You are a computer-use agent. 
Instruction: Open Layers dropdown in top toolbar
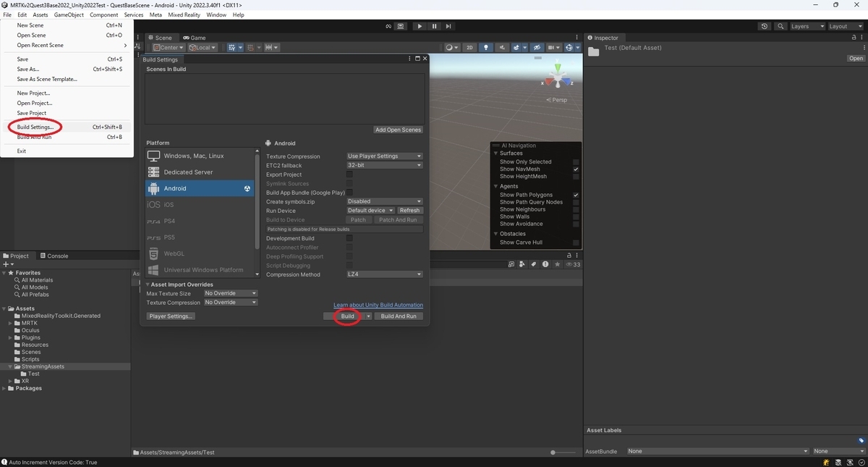[807, 26]
